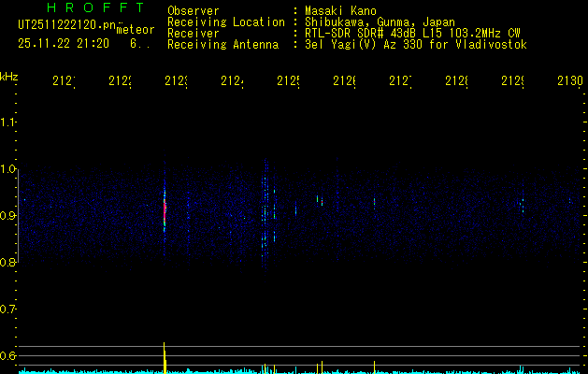Click the cyan echo near 2129
Viewport: 588px width, 374px height.
click(523, 206)
